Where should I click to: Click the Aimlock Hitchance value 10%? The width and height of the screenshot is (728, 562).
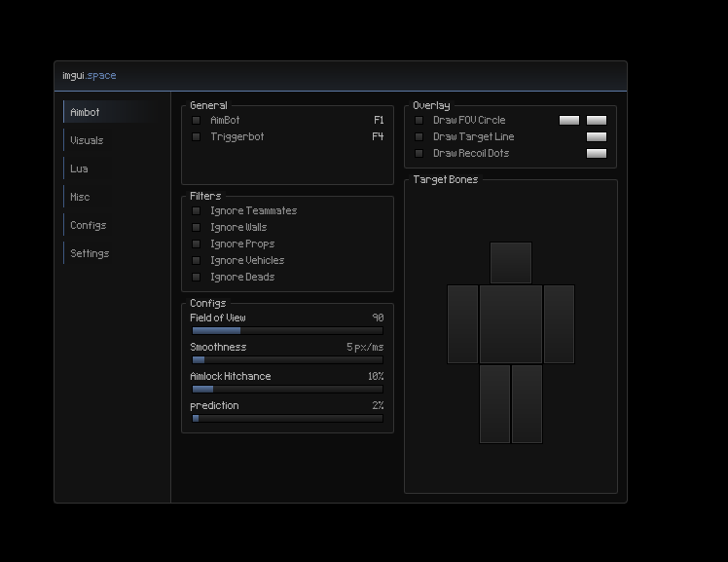click(x=376, y=376)
